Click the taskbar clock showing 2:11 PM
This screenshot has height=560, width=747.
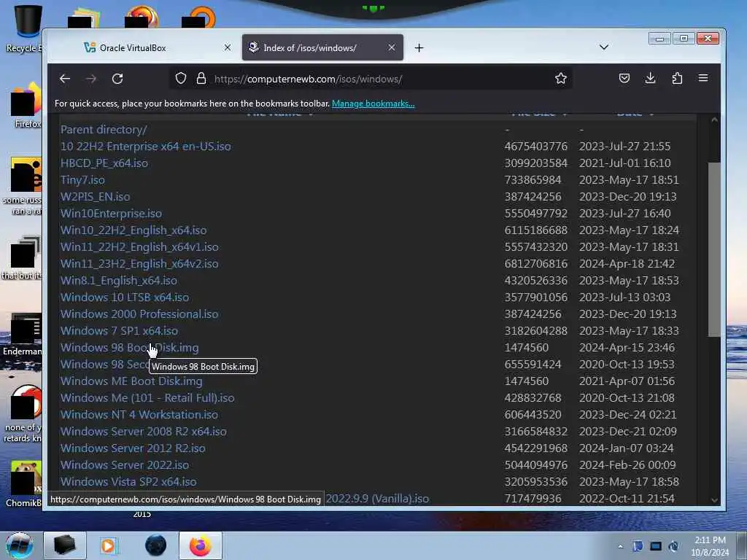710,546
